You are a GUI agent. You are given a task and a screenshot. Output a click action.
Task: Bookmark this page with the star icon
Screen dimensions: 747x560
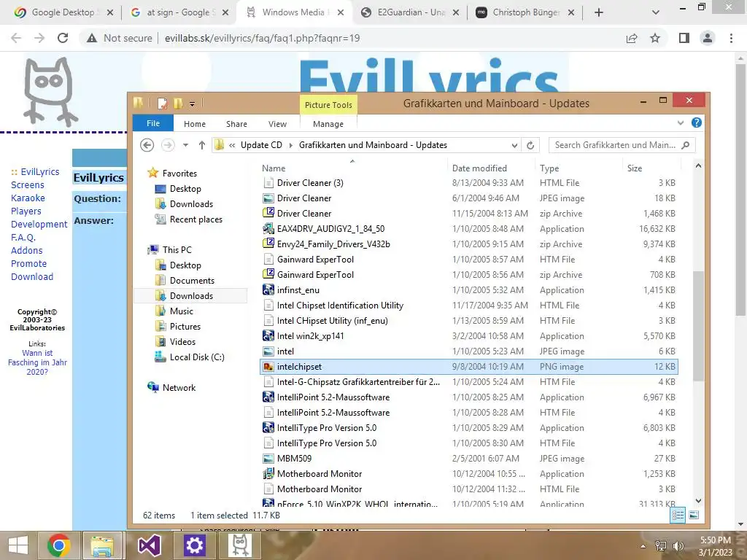point(655,38)
